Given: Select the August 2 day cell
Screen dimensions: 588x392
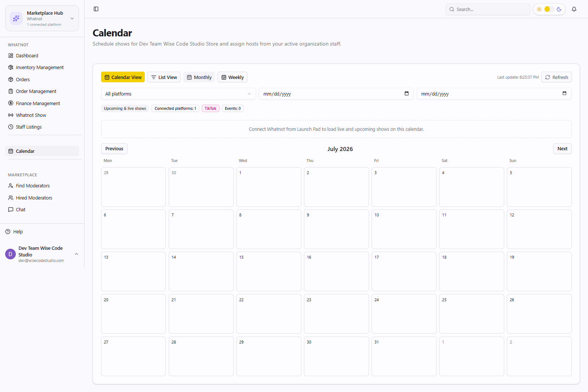Looking at the screenshot, I should (539, 356).
